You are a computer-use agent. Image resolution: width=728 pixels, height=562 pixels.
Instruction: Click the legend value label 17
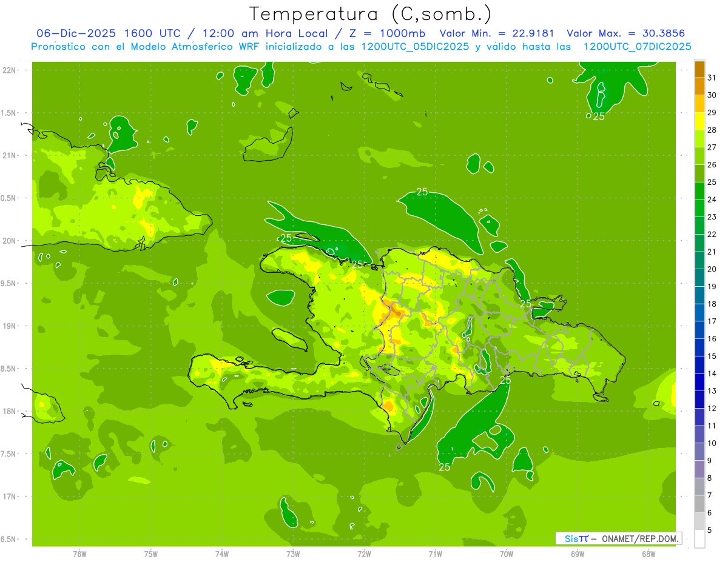tap(712, 321)
